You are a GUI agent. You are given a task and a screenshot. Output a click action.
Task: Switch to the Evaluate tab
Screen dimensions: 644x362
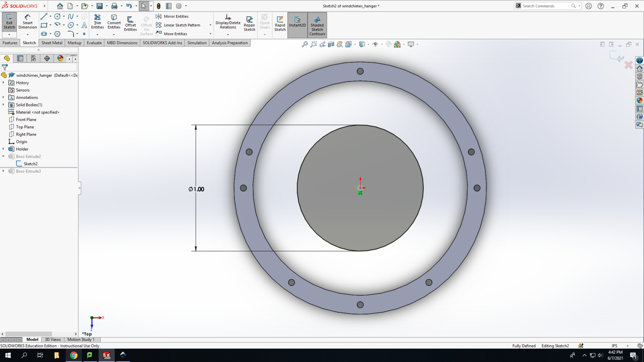94,43
